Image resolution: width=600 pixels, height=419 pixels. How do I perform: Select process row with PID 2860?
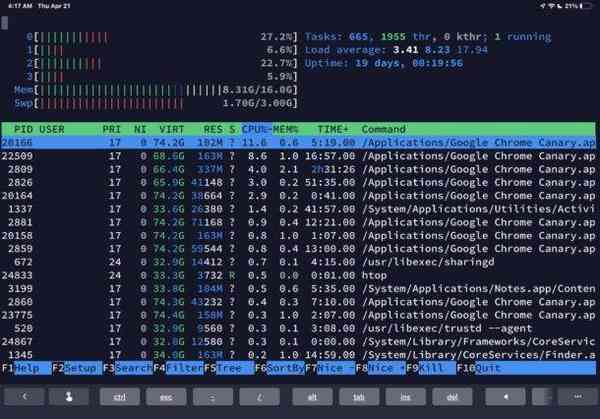point(298,302)
